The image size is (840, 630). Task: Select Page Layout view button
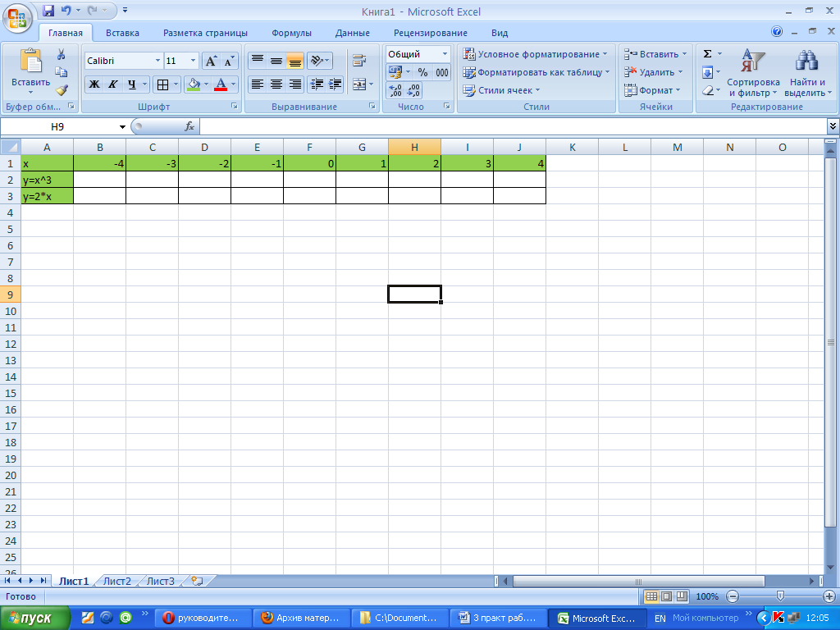pyautogui.click(x=666, y=596)
